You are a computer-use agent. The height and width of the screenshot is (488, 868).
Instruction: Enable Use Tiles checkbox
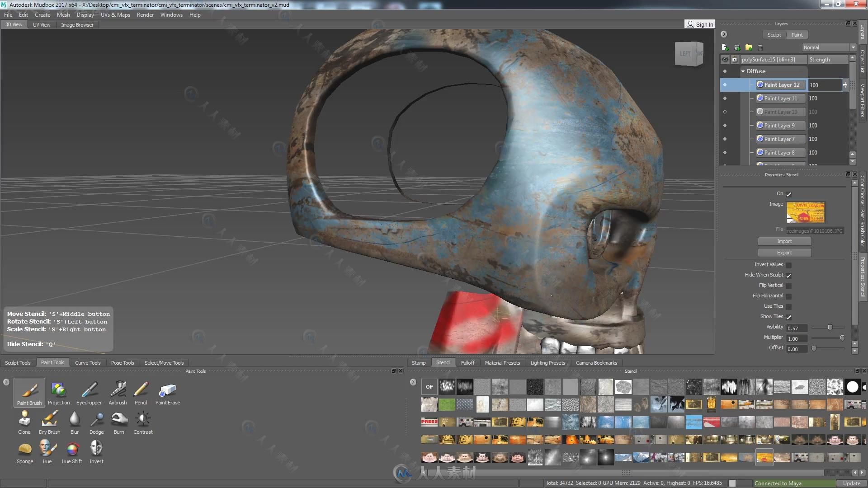pos(788,307)
